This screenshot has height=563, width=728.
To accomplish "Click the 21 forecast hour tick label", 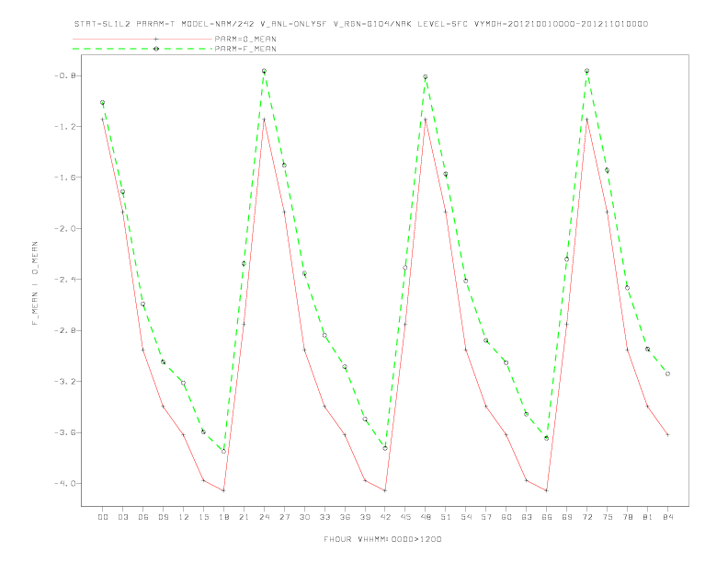I will click(244, 517).
